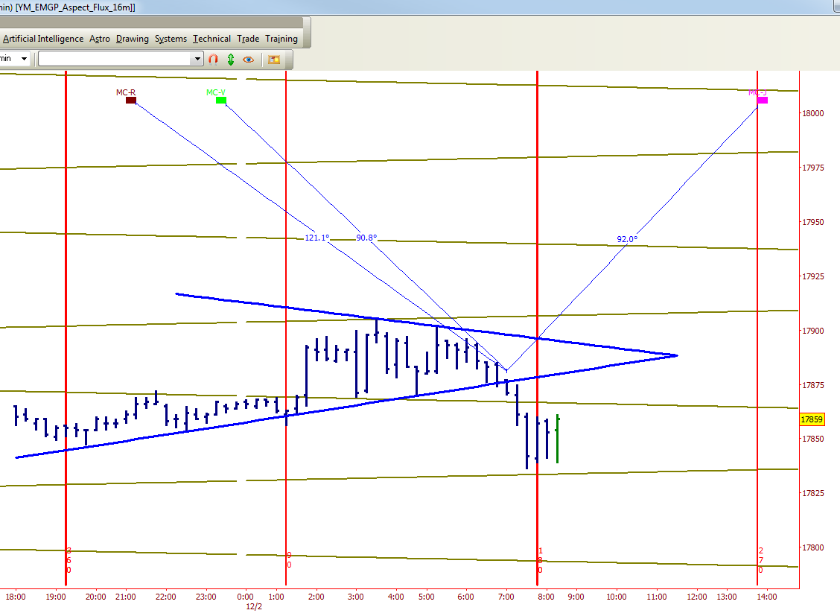Open the Trade menu
The width and height of the screenshot is (840, 616).
point(248,39)
